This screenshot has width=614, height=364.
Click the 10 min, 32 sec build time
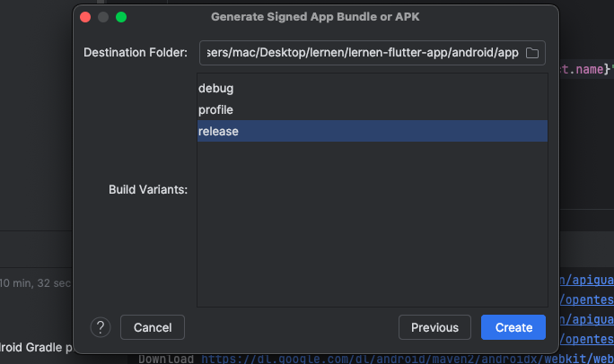click(x=35, y=283)
